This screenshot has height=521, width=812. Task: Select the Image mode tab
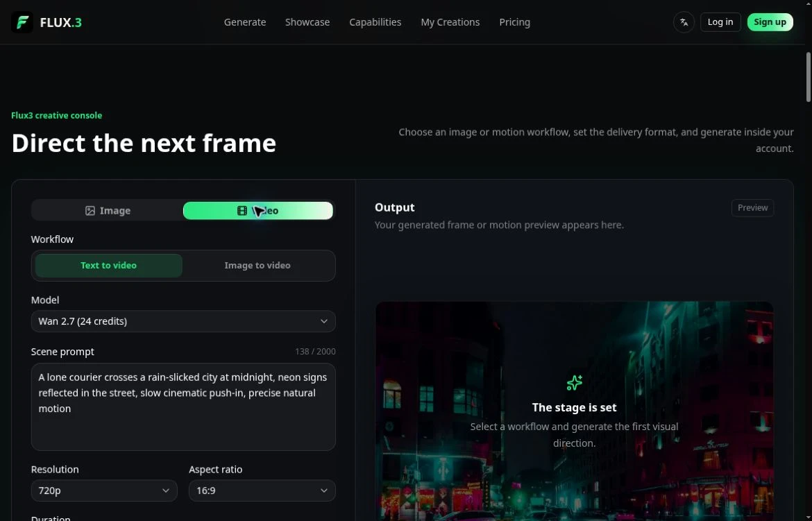(108, 211)
